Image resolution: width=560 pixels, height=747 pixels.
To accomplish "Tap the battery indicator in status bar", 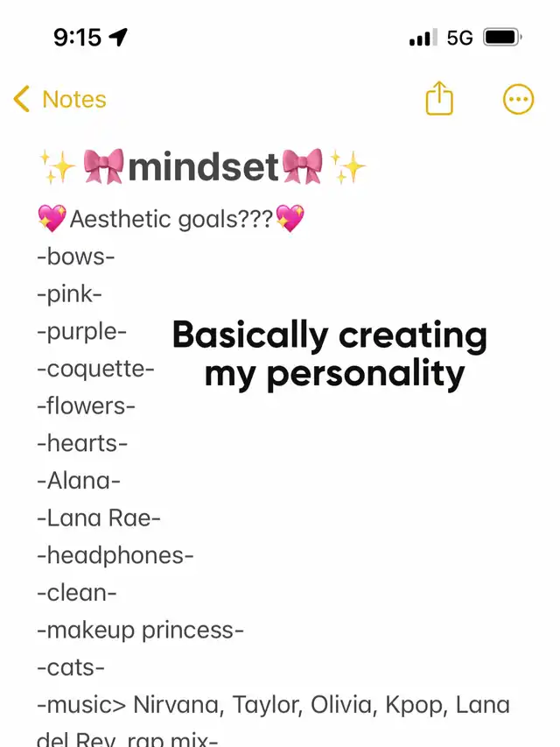I will 502,37.
